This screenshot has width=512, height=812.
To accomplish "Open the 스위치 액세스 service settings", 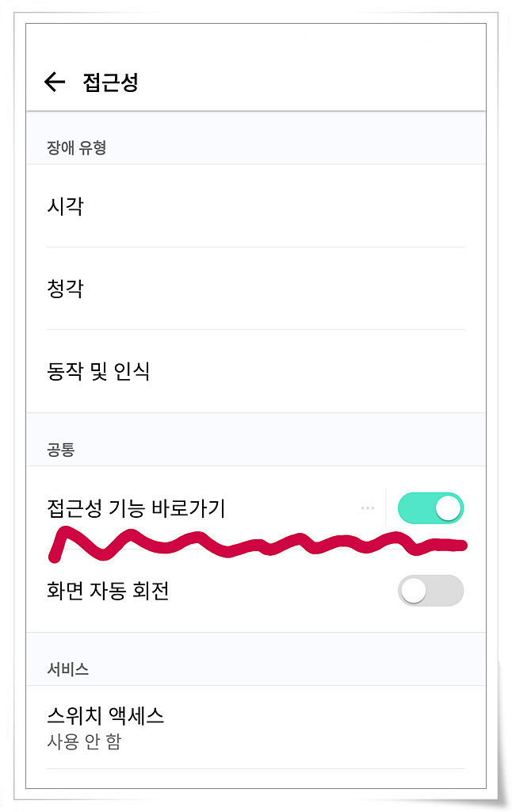I will [256, 728].
